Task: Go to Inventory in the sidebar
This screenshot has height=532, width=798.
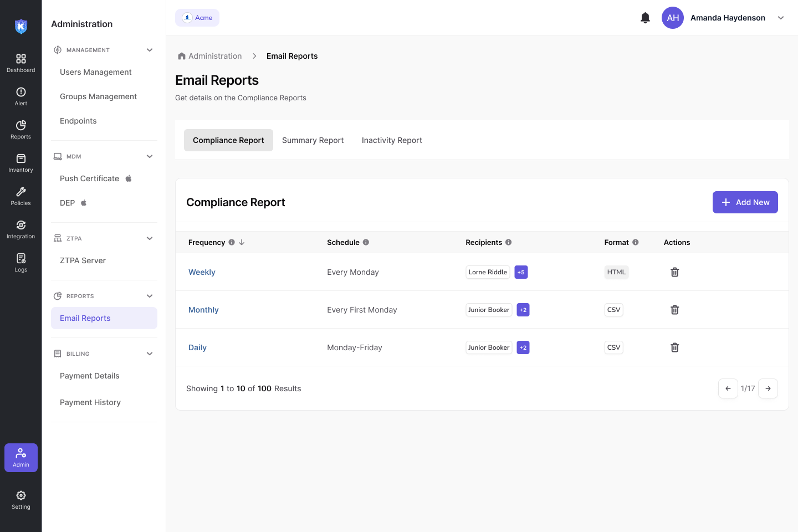Action: point(21,163)
